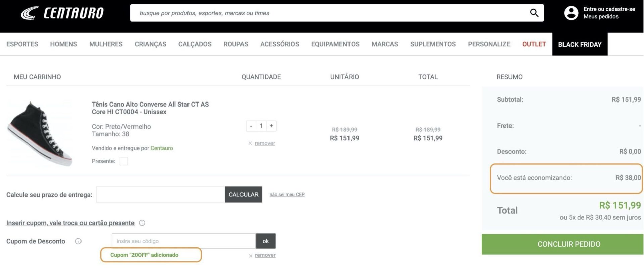The width and height of the screenshot is (644, 271).
Task: Open 'Meus pedidos'
Action: (x=601, y=17)
